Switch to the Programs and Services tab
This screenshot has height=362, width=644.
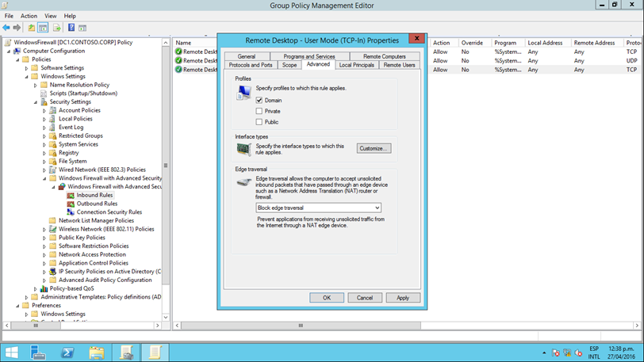pyautogui.click(x=309, y=56)
